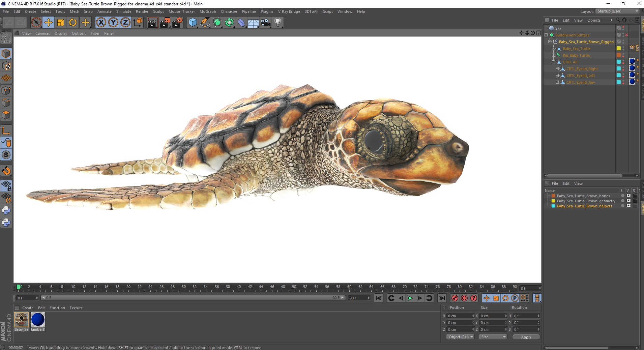Select the Baby_Se turtle material thumbnail
644x350 pixels.
22,320
